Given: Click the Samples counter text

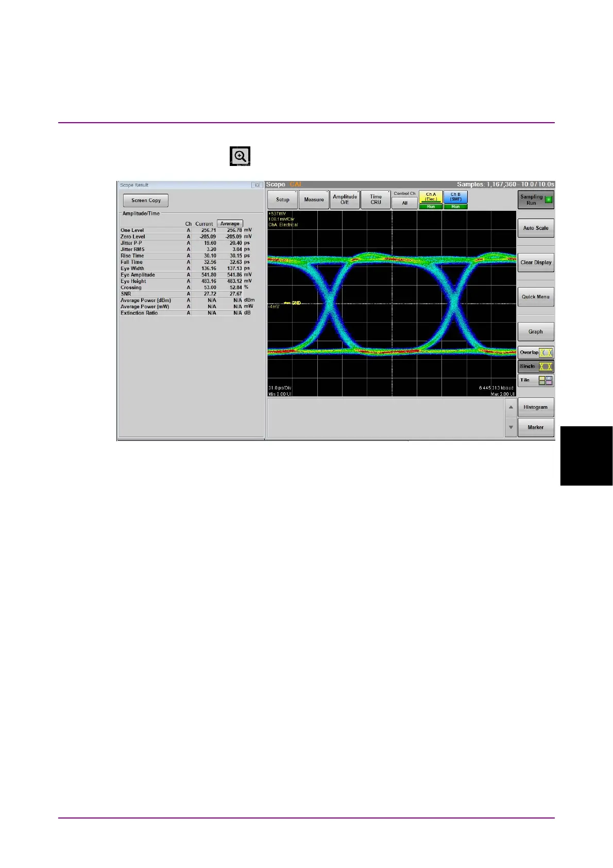Looking at the screenshot, I should point(505,185).
